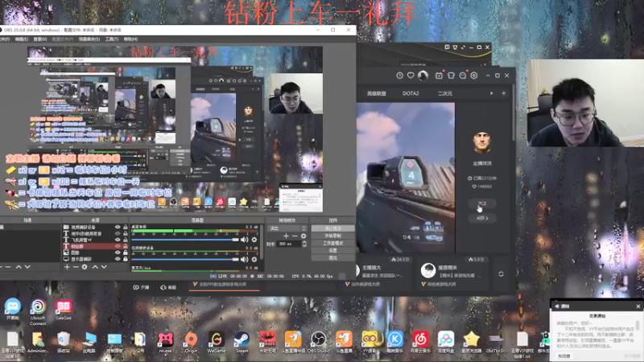This screenshot has width=644, height=362.
Task: Click the 关注 follow button under the streamer avatar
Action: click(482, 204)
